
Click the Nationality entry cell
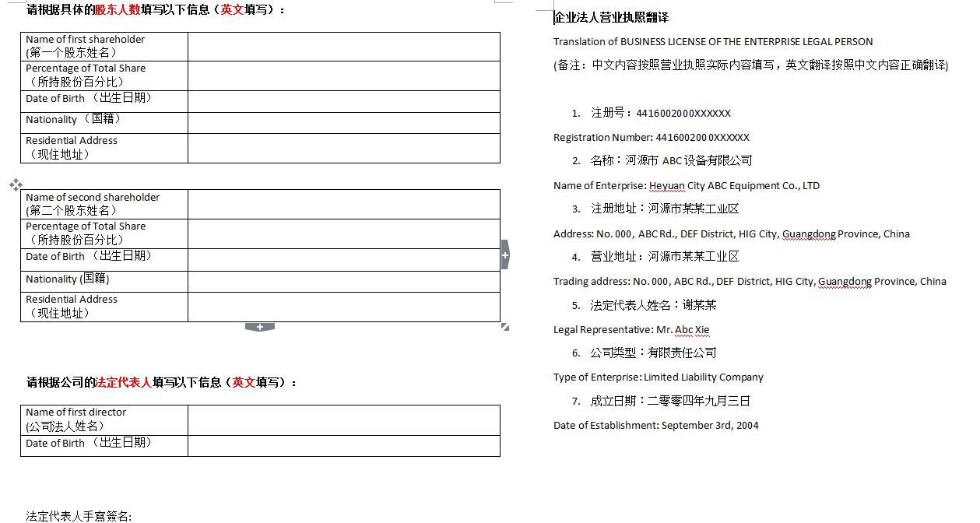click(342, 121)
